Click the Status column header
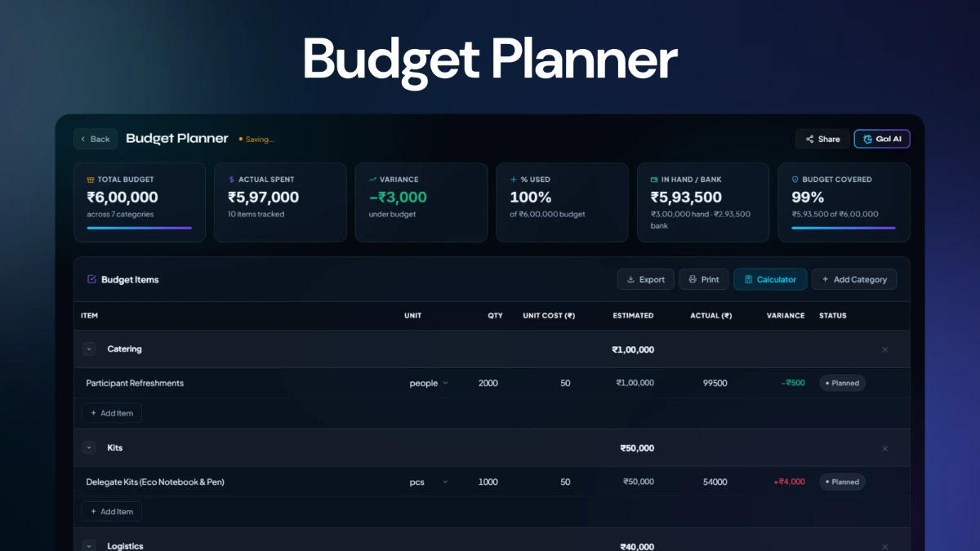Image resolution: width=980 pixels, height=551 pixels. coord(833,316)
